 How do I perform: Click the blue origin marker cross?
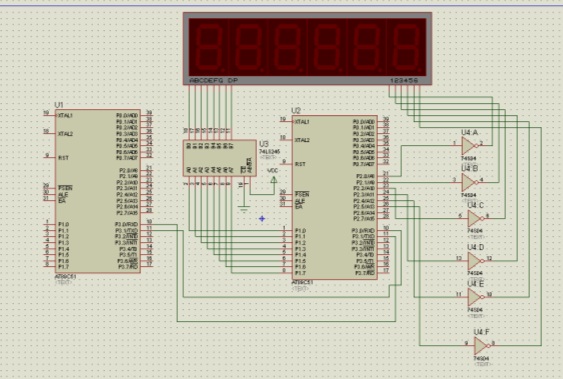point(262,219)
